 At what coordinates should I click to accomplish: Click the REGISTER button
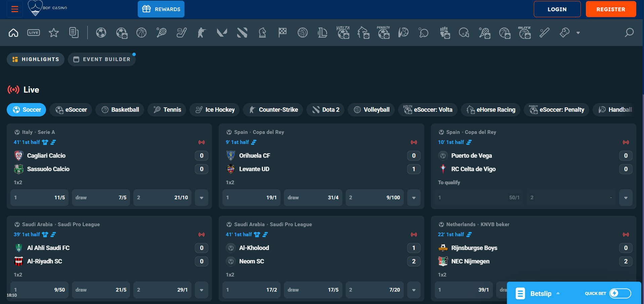tap(611, 9)
